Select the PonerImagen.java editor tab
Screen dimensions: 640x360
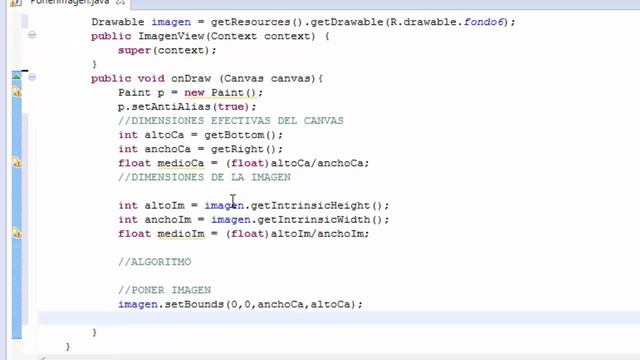pos(69,2)
